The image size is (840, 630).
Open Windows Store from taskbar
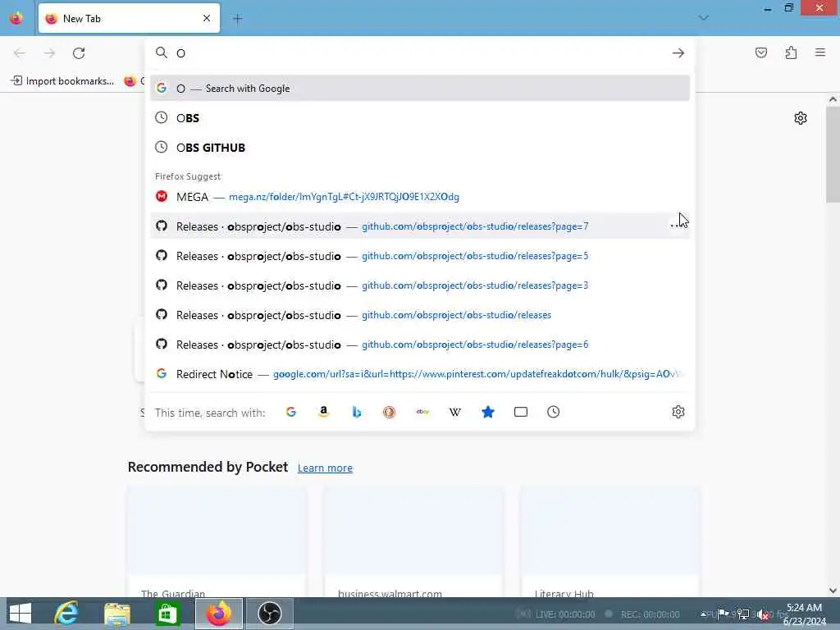[167, 614]
